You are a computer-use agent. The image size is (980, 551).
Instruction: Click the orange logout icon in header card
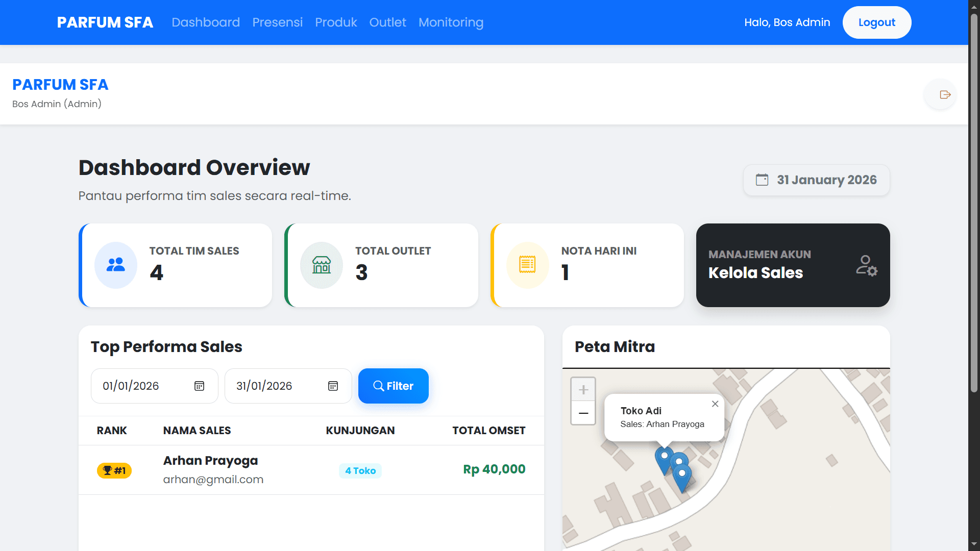pyautogui.click(x=945, y=94)
